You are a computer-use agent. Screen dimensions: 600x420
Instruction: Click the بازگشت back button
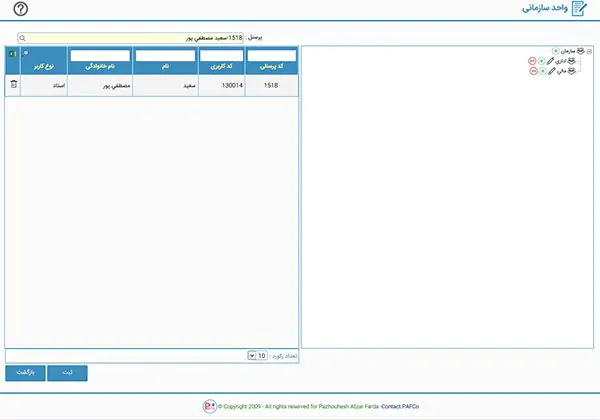25,373
